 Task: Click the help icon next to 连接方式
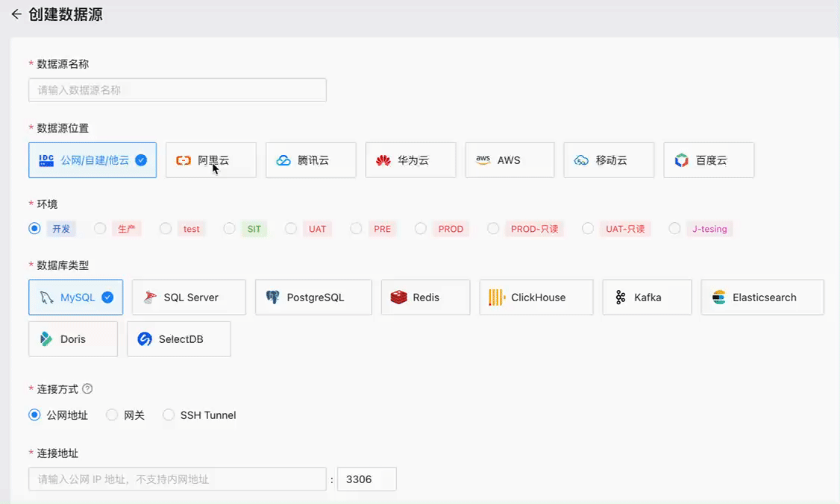pyautogui.click(x=87, y=389)
